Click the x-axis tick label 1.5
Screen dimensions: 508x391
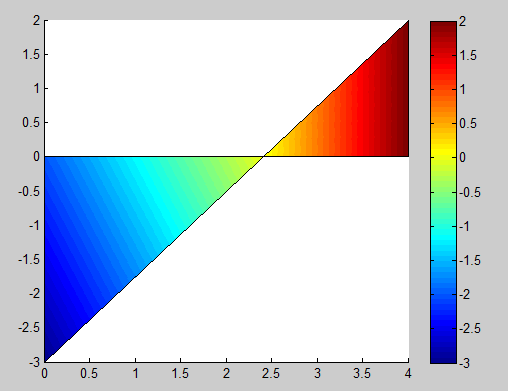(180, 374)
